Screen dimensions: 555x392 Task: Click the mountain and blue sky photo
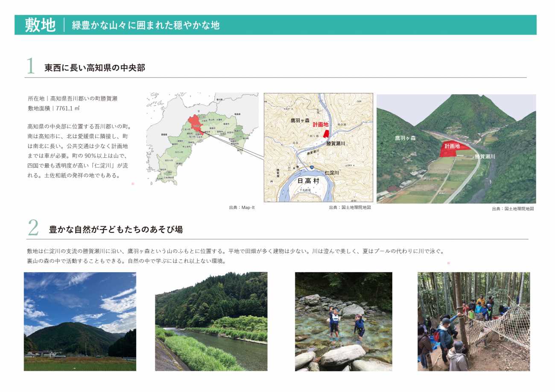tap(80, 321)
